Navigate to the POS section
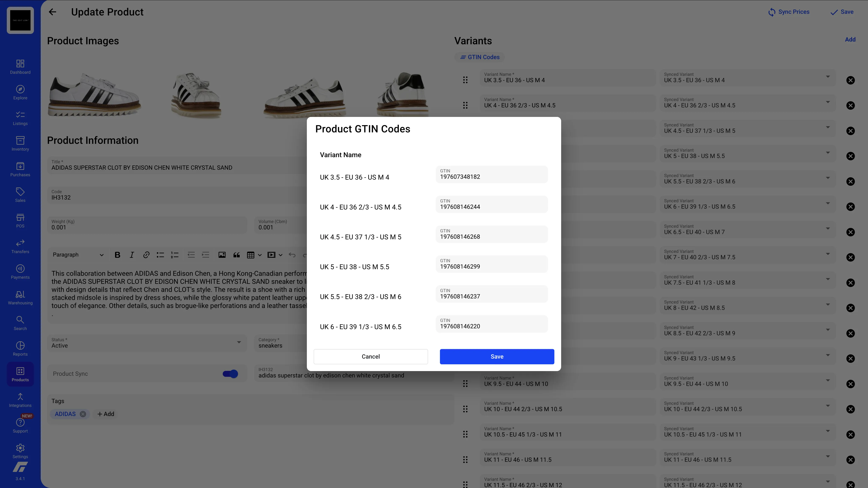The width and height of the screenshot is (868, 488). point(20,220)
